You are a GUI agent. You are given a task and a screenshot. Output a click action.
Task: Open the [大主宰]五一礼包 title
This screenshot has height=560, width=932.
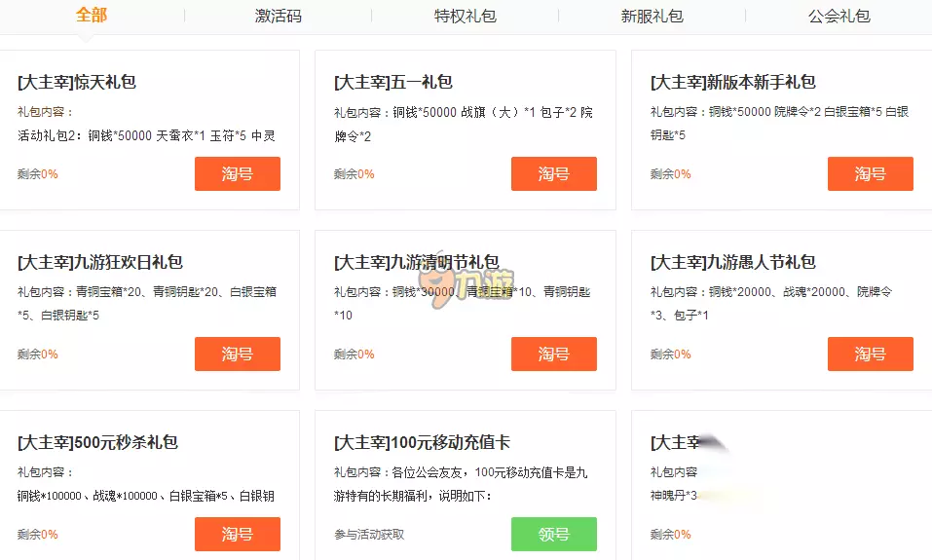393,83
